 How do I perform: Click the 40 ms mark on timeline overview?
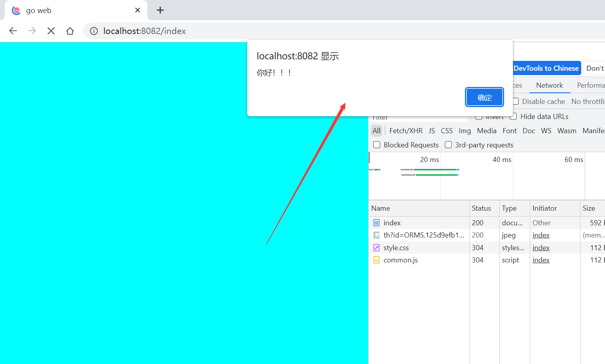[x=502, y=160]
